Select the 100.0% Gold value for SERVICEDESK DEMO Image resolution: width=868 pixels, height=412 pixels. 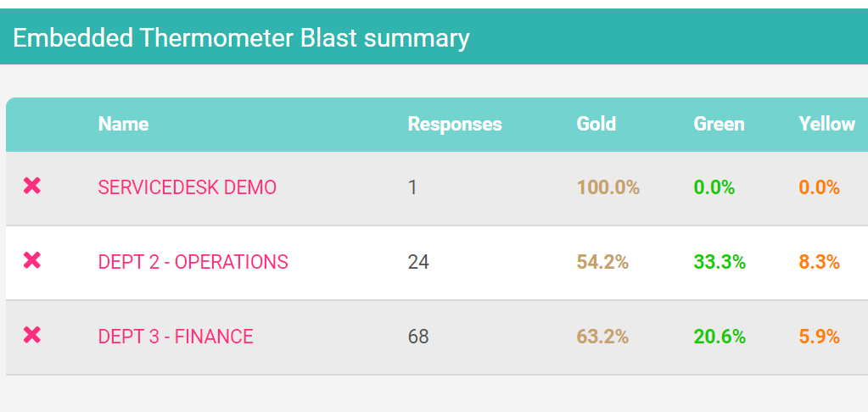608,187
